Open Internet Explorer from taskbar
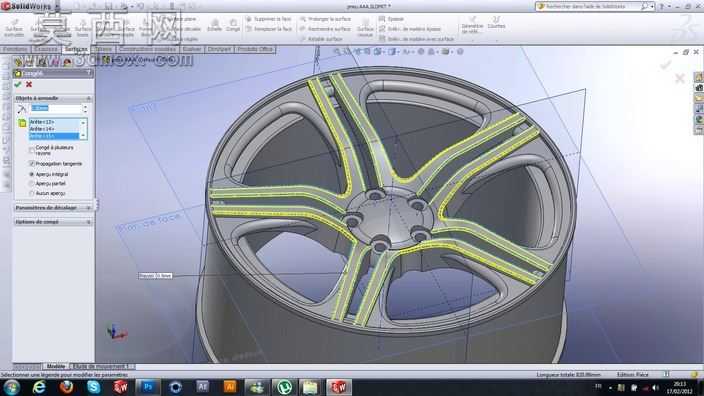Screen dimensions: 704x396 39,387
